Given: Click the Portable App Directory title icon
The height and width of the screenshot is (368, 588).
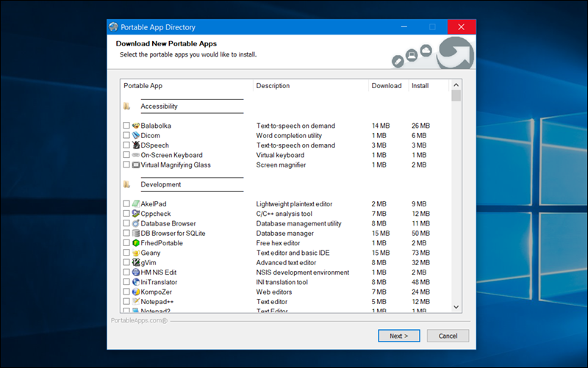Looking at the screenshot, I should click(x=113, y=27).
